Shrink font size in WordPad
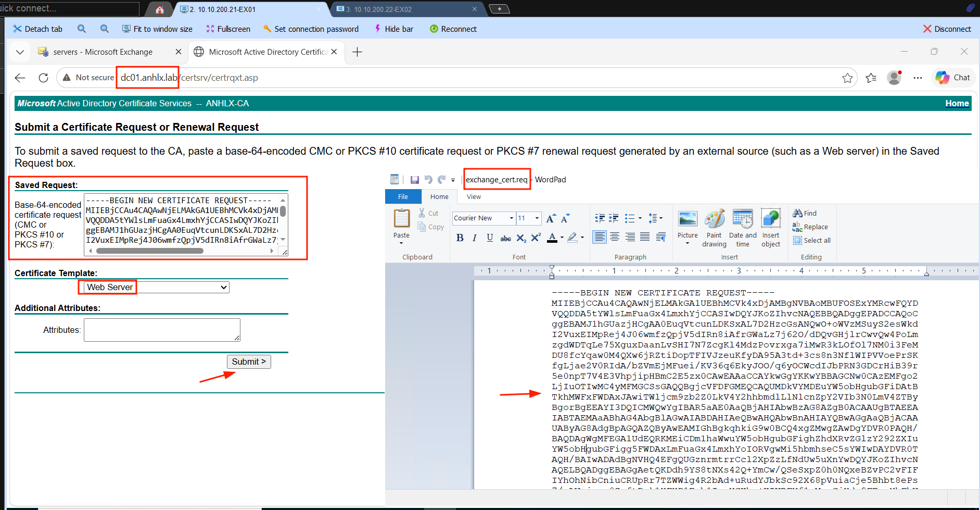 pos(565,218)
